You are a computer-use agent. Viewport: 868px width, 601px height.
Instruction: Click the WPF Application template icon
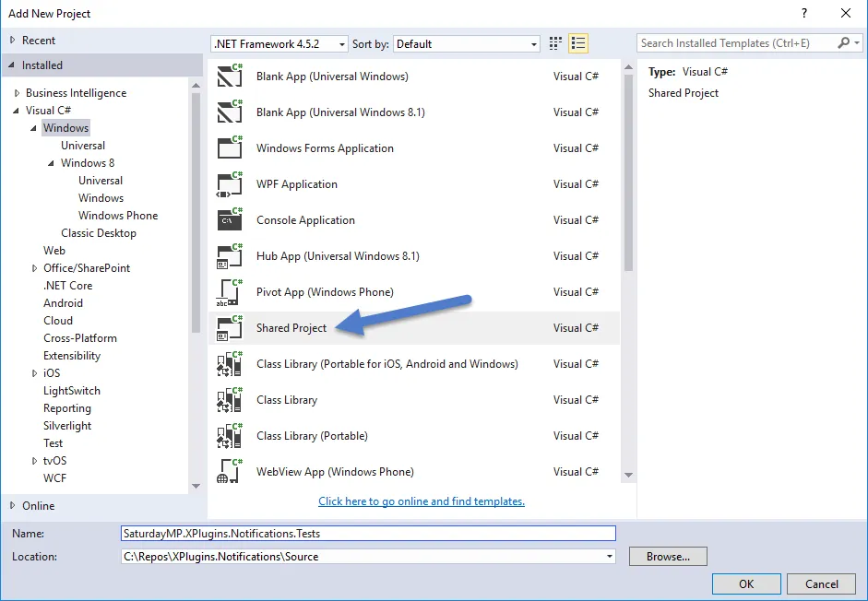[x=230, y=183]
